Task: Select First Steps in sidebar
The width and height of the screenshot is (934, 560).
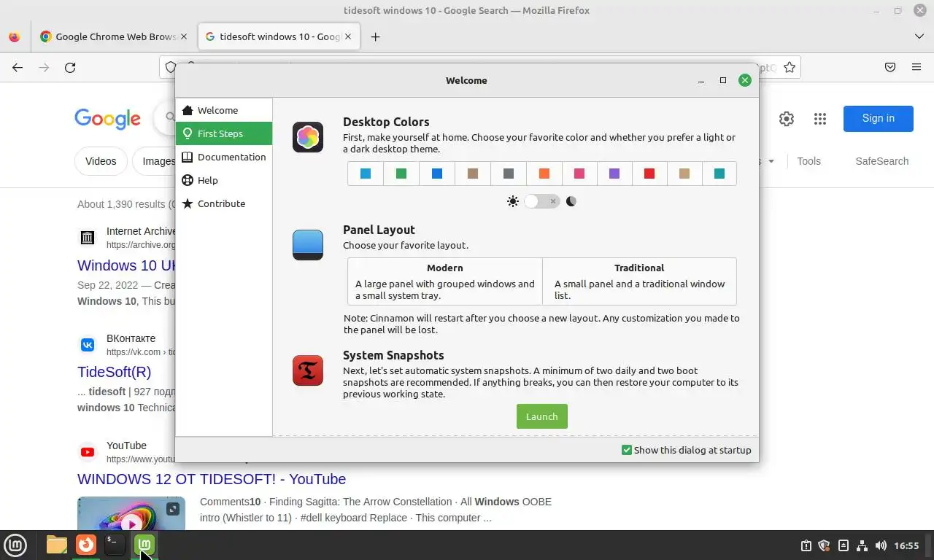Action: 224,133
